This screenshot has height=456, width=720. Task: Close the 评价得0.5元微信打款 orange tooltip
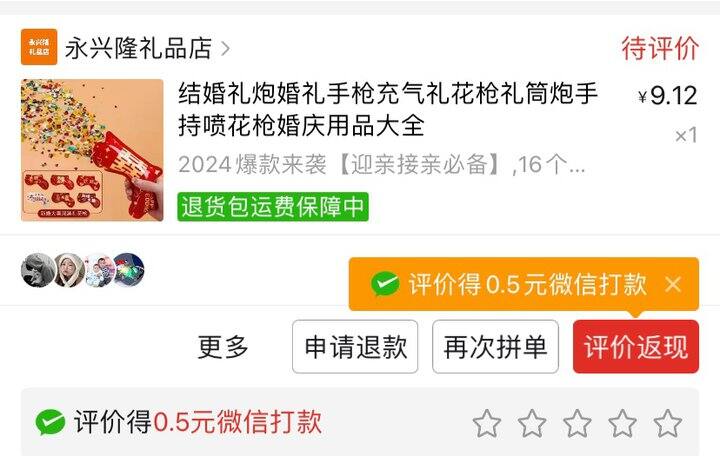coord(673,284)
